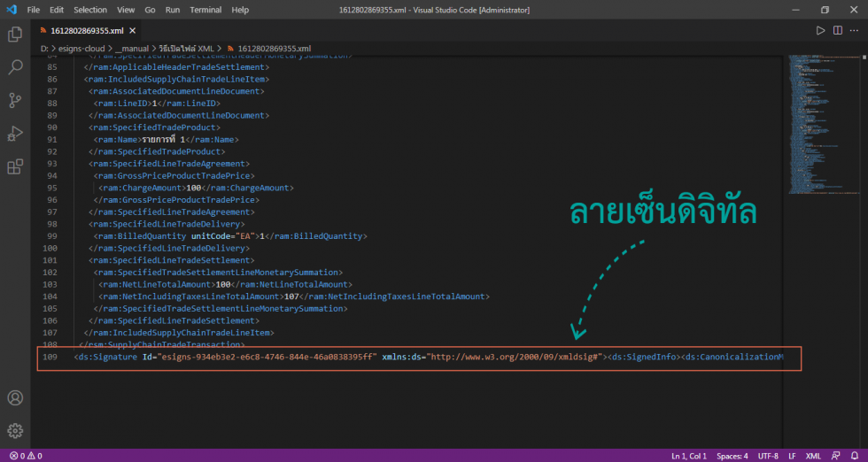Screen dimensions: 868x462
Task: Open the Manage gear icon
Action: click(15, 430)
